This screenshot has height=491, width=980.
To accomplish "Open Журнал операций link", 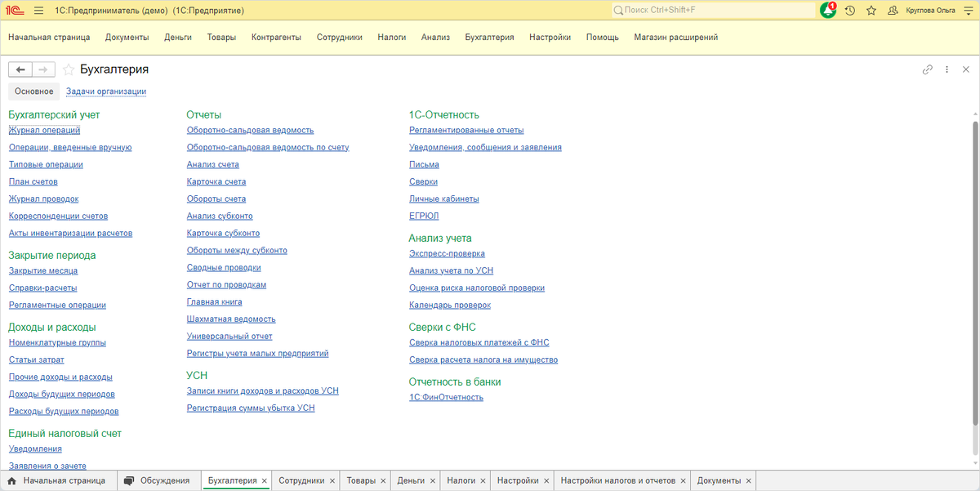I will point(45,130).
